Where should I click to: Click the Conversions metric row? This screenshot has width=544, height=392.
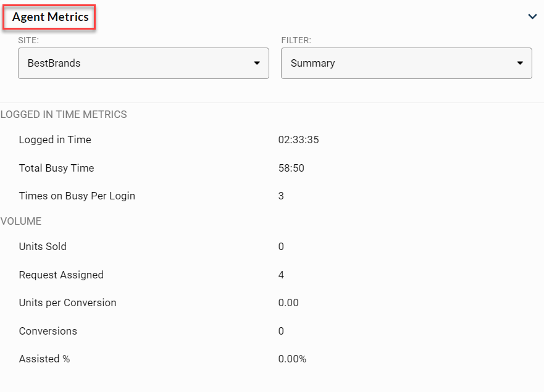(x=48, y=331)
